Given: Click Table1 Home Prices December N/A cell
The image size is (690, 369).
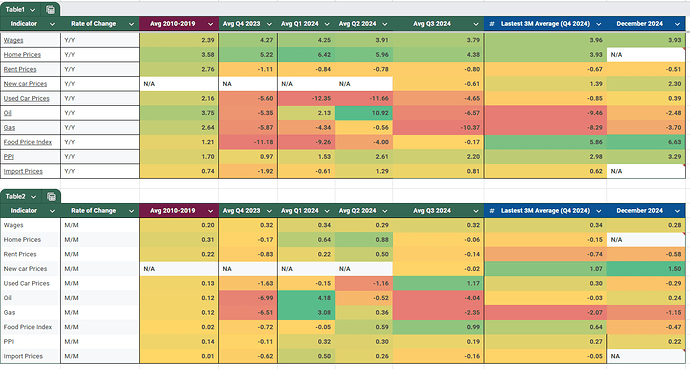Looking at the screenshot, I should 646,55.
